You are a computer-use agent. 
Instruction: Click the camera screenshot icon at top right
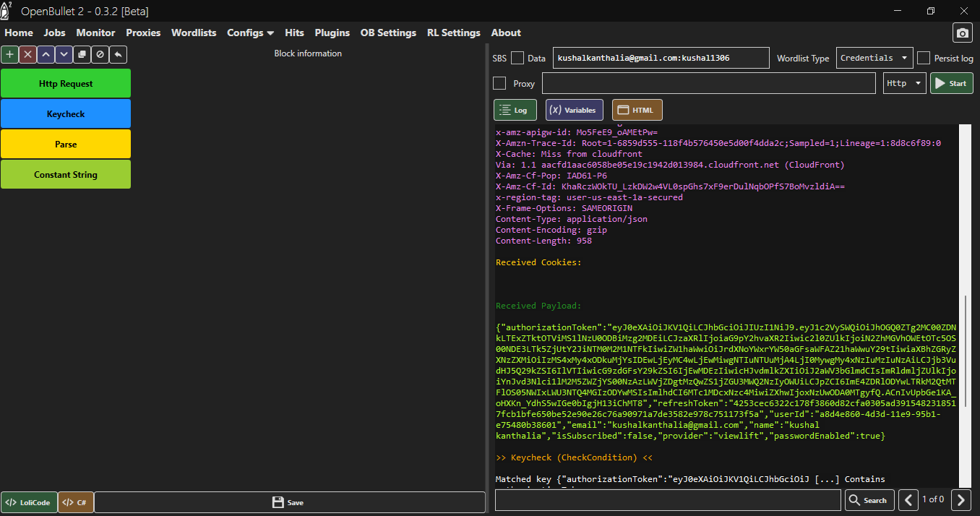click(962, 33)
